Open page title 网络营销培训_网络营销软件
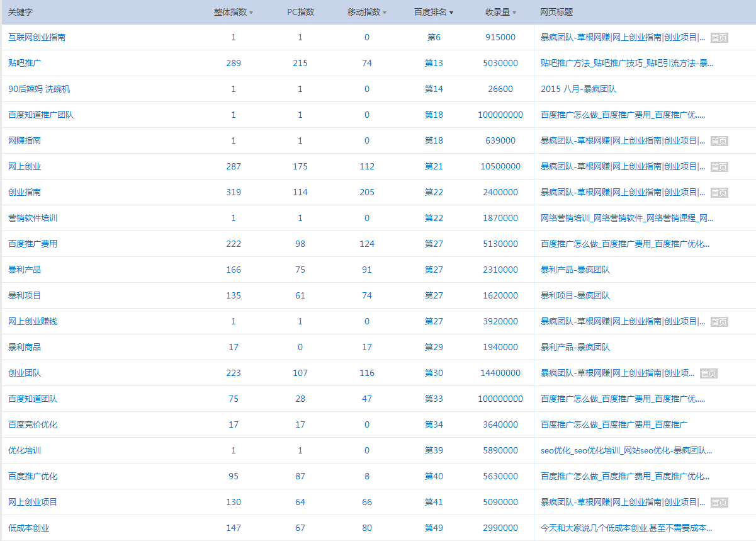The width and height of the screenshot is (756, 541). (x=627, y=218)
